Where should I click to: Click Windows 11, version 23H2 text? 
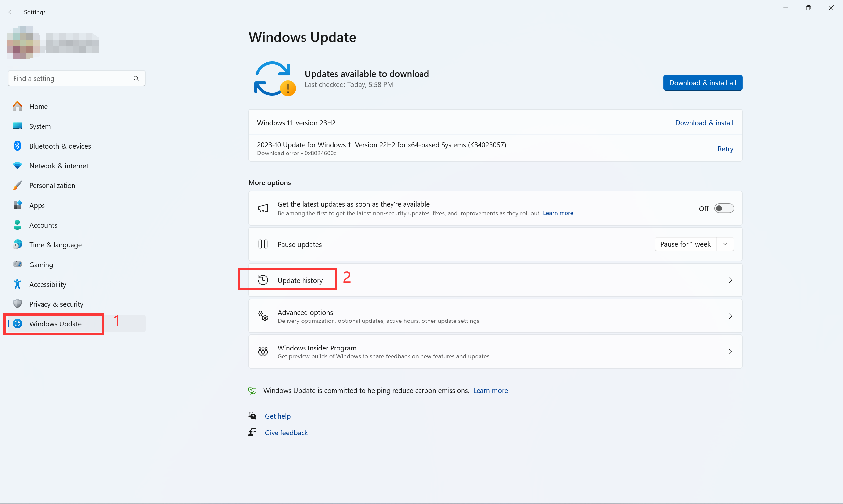tap(296, 123)
